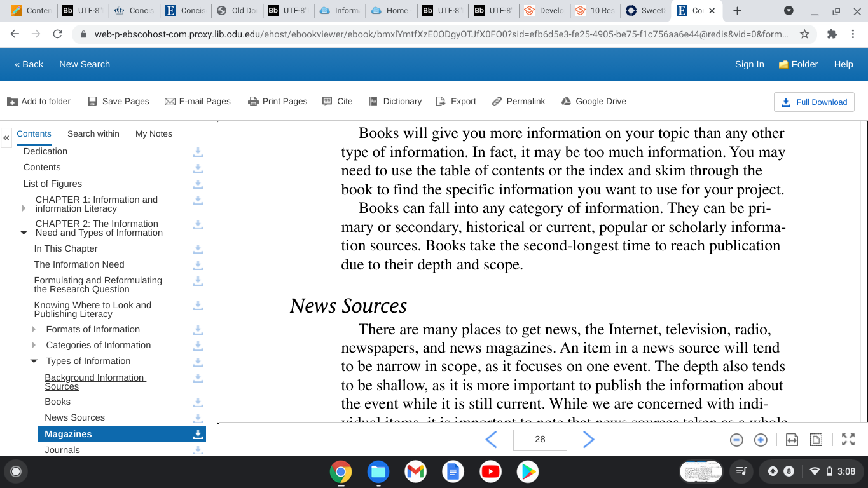Image resolution: width=868 pixels, height=488 pixels.
Task: Open List of Figures entry
Action: pyautogui.click(x=53, y=184)
